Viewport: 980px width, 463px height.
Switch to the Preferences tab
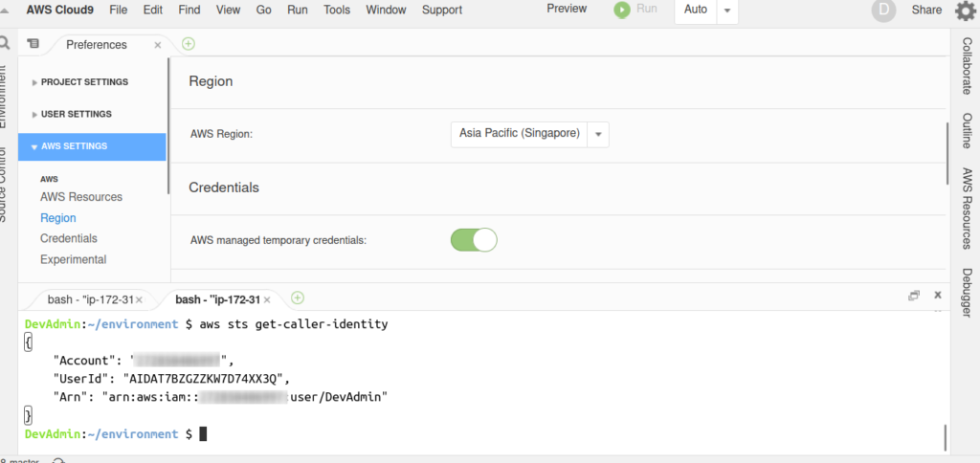[97, 45]
